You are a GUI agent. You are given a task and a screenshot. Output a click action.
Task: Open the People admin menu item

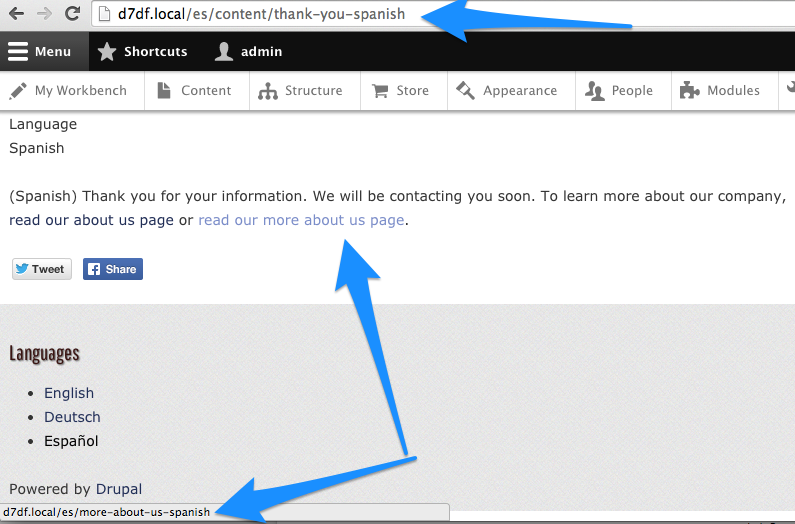[624, 91]
